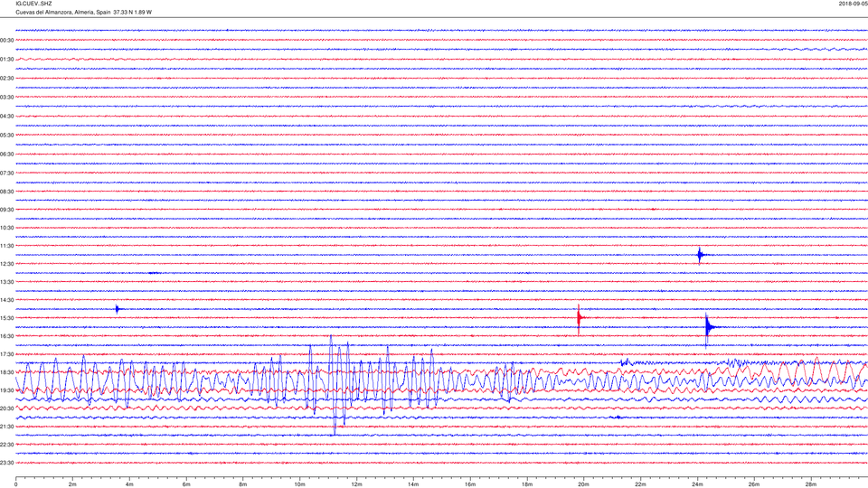This screenshot has height=488, width=868.
Task: Select the 05:30 time label
Action: 7,135
